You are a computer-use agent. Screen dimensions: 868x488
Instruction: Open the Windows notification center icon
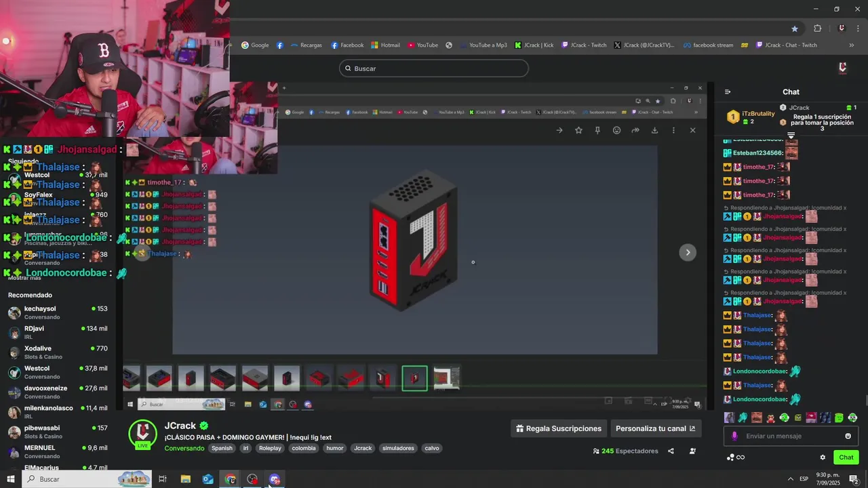[x=854, y=479]
